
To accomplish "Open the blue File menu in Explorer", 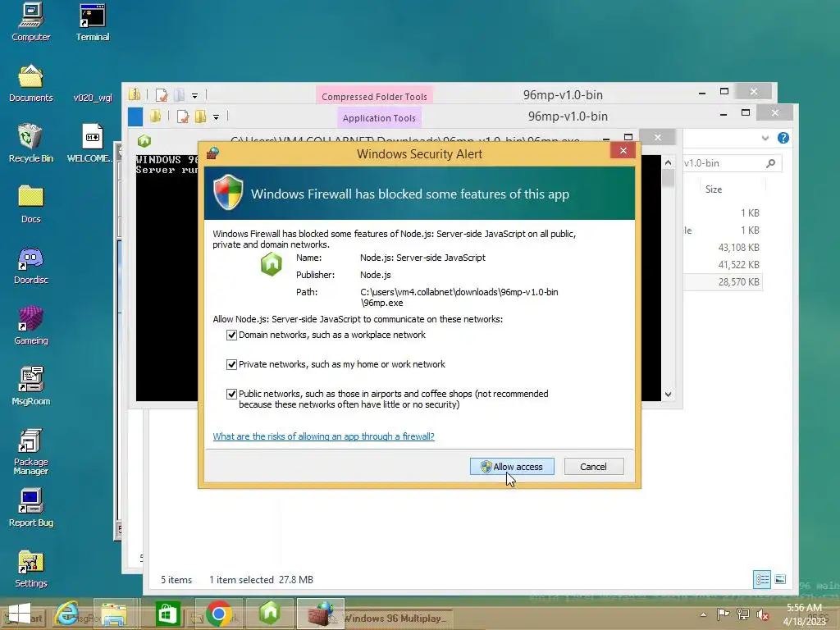I will coord(135,116).
